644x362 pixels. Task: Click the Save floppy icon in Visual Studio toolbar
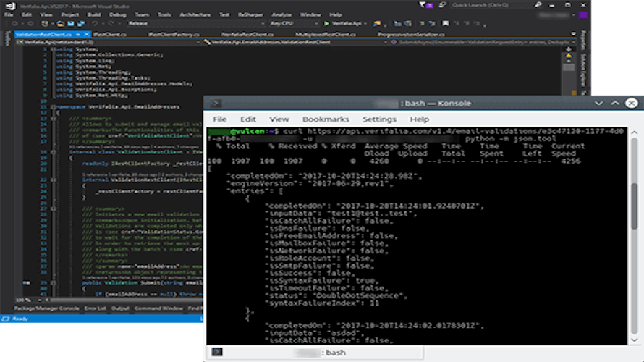(71, 23)
